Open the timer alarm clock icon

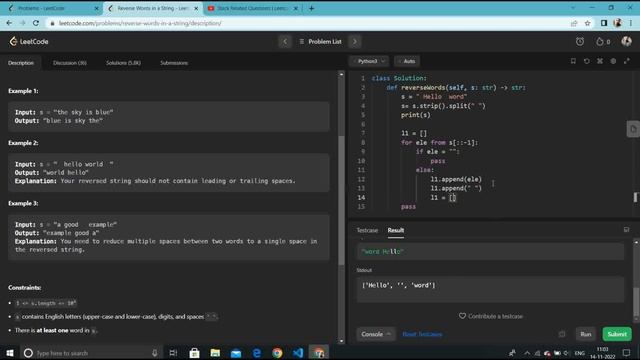tap(580, 41)
